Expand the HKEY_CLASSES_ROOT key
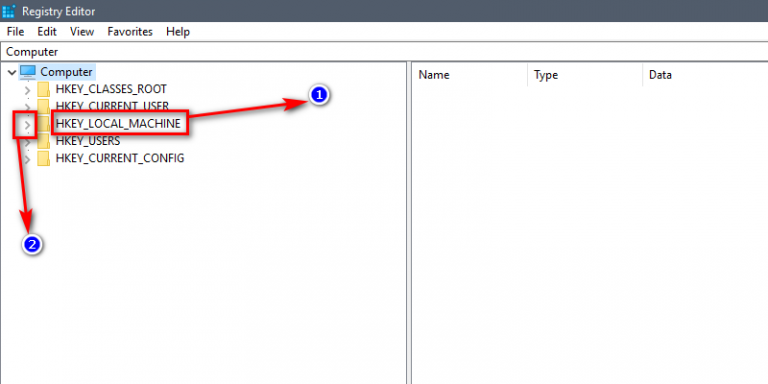This screenshot has height=384, width=768. 27,90
